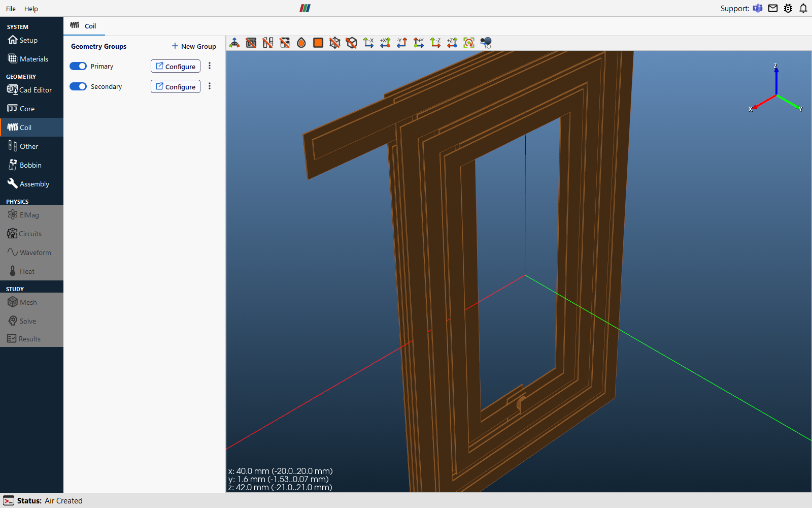Viewport: 812px width, 508px height.
Task: Open the Setup page
Action: [31, 40]
